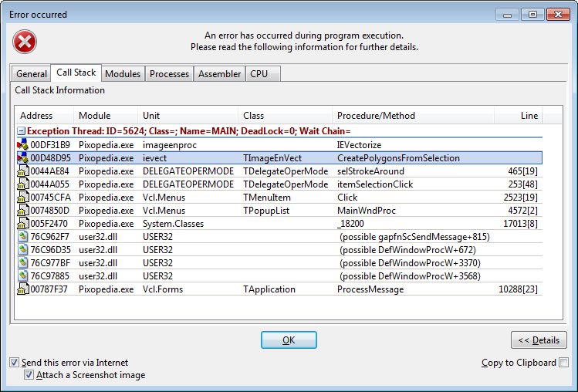The height and width of the screenshot is (392, 578).
Task: Click the possible DefWindowProcW+672 entry
Action: (407, 250)
